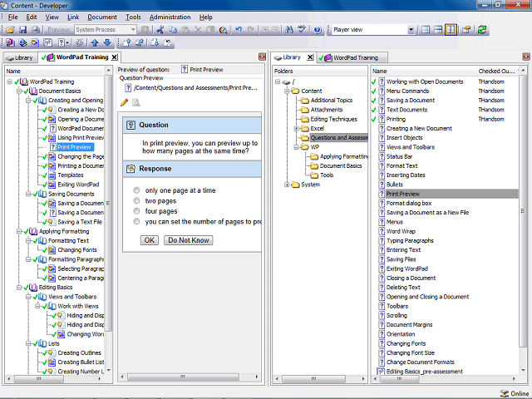Close the right pane Library tab
The width and height of the screenshot is (532, 399).
(x=310, y=57)
